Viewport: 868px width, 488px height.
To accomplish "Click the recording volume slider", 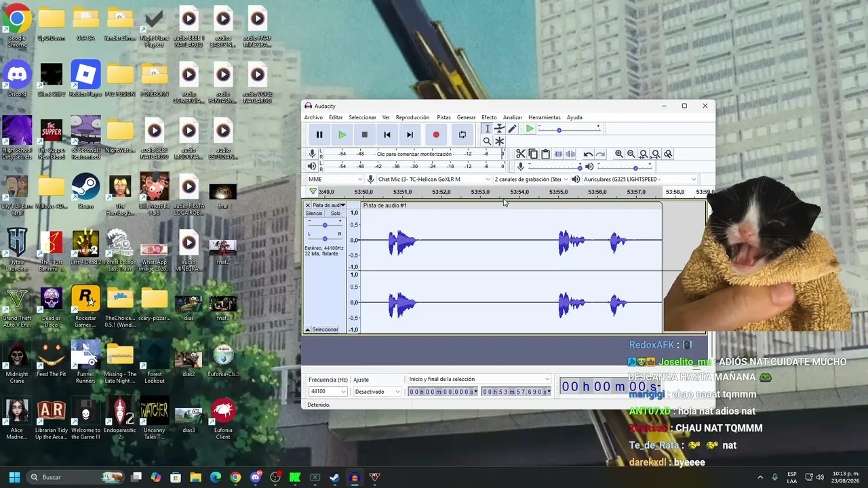I will 554,166.
